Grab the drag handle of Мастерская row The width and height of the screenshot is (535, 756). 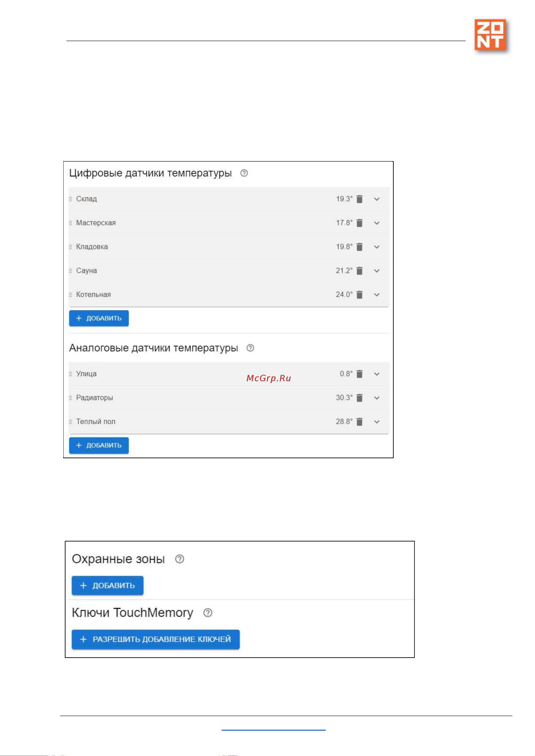tap(70, 223)
